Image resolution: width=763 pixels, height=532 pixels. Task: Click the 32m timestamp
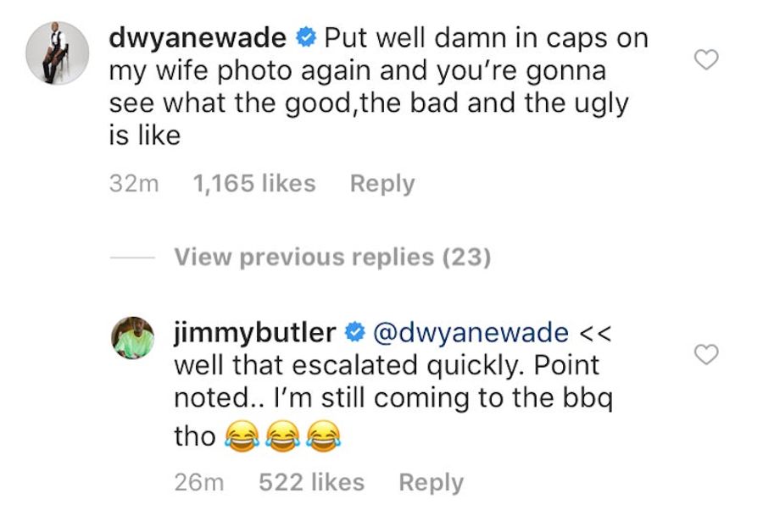[134, 184]
